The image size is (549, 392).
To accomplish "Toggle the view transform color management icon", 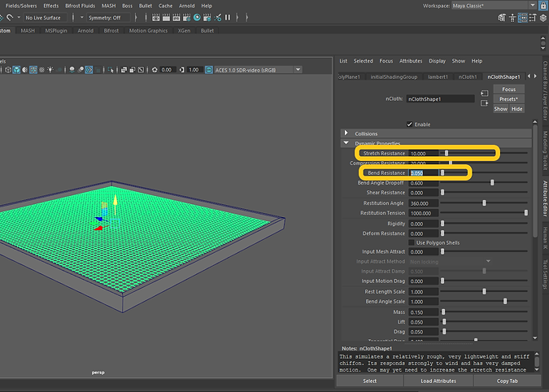I will click(x=209, y=70).
